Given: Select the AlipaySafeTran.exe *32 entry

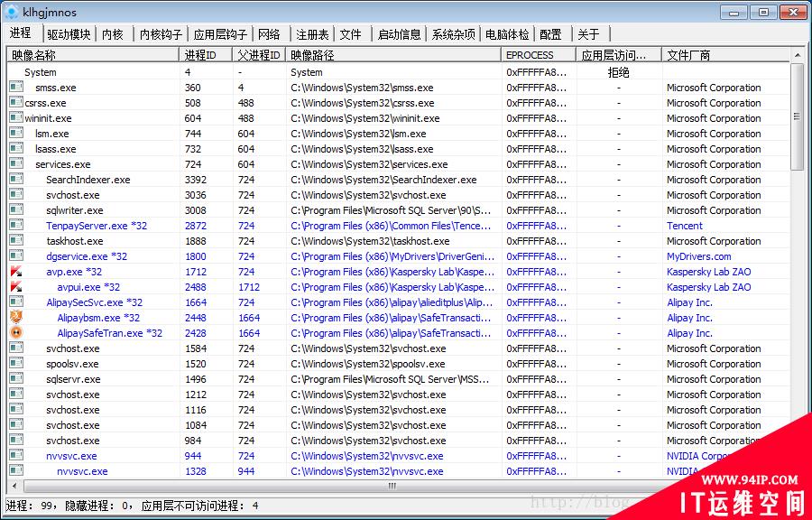Looking at the screenshot, I should 110,333.
